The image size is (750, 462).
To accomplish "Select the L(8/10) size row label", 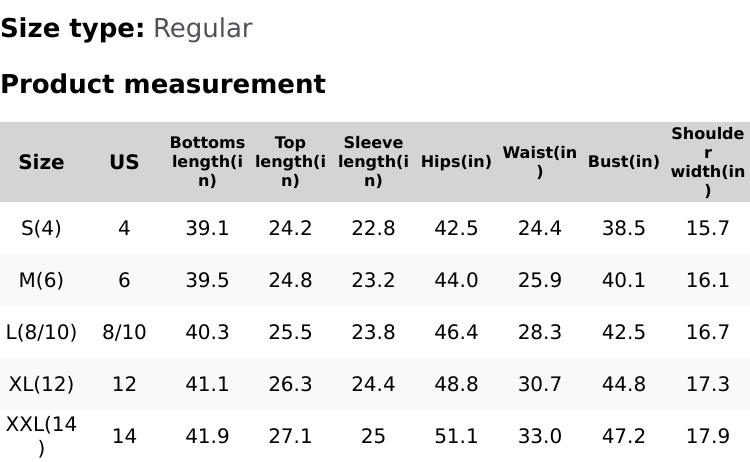I will pyautogui.click(x=41, y=332).
